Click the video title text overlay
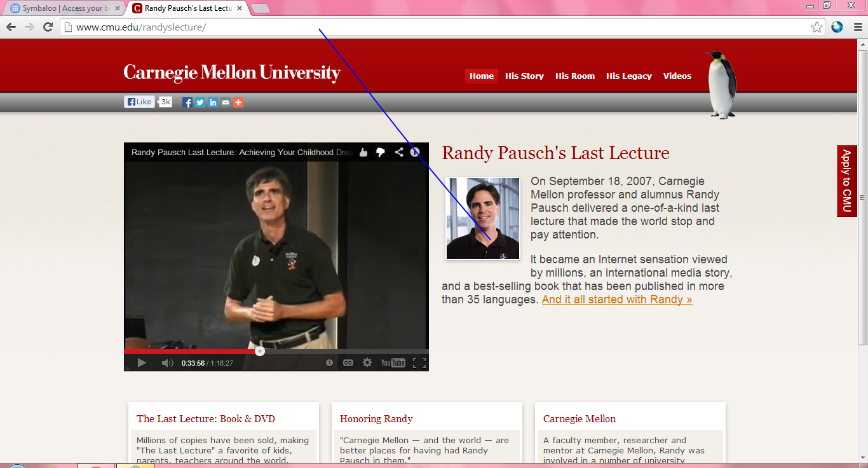 (242, 153)
